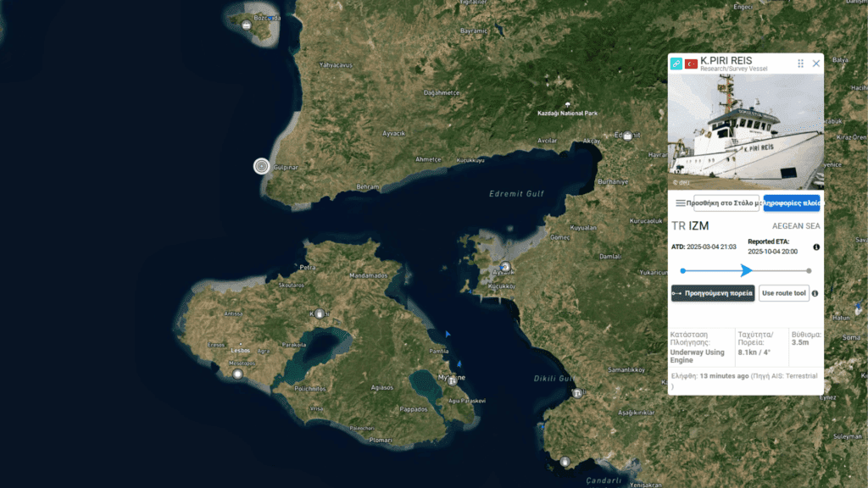
Task: Click the 'Use route tool' button
Action: tap(783, 293)
